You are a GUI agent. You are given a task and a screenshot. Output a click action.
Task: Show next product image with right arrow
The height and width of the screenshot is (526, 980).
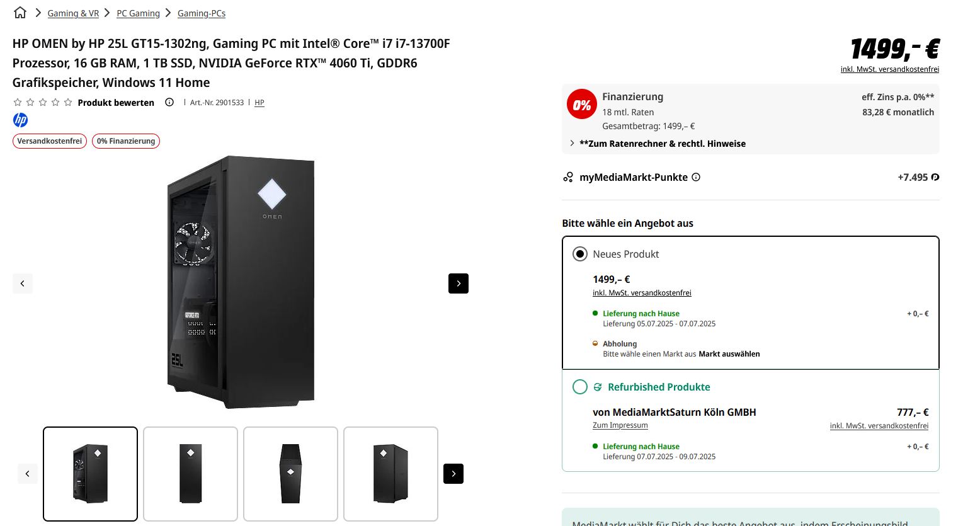pyautogui.click(x=459, y=283)
